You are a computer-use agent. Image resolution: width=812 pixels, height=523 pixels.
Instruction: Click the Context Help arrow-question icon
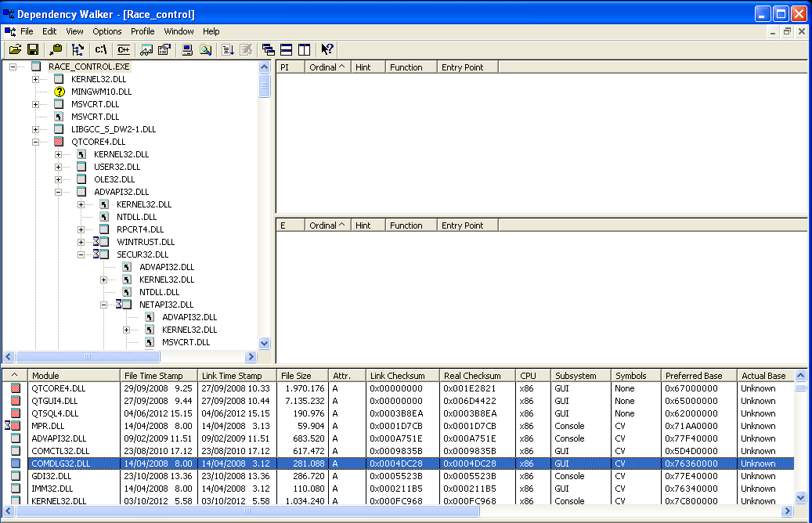pos(327,49)
